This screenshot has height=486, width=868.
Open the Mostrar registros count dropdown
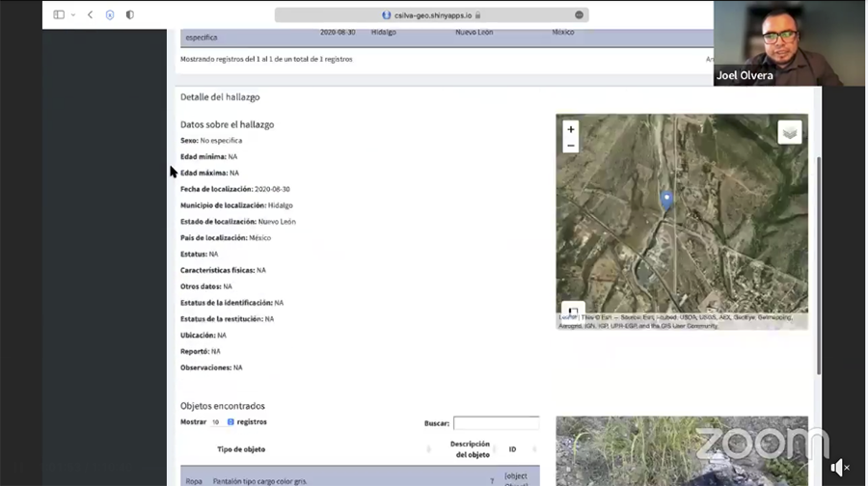[222, 421]
